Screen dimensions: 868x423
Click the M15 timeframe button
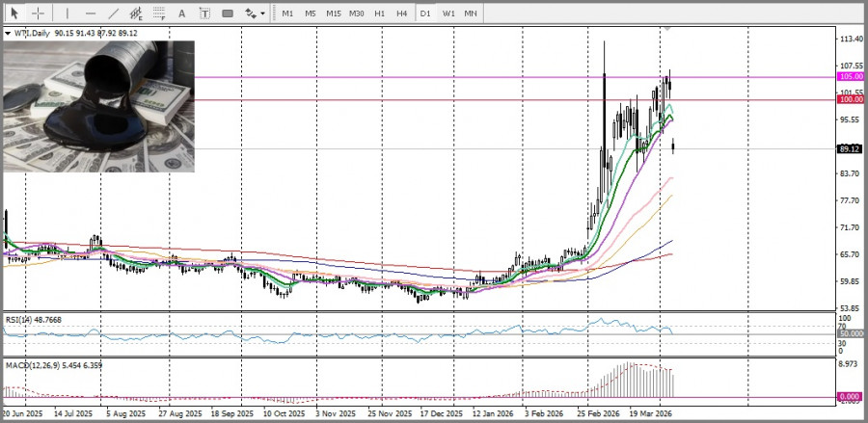(x=333, y=13)
